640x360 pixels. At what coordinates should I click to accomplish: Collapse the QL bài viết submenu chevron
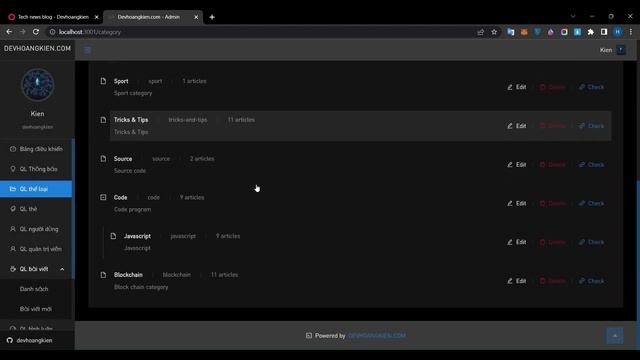pos(62,269)
